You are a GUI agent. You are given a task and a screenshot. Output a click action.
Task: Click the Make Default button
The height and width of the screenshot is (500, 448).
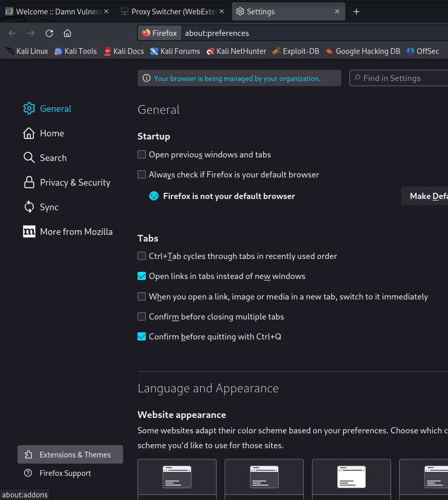point(426,196)
